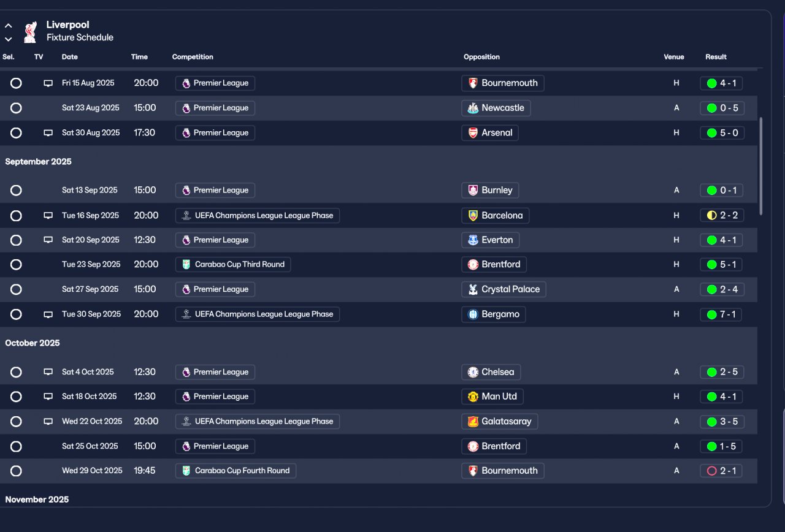
Task: Sort fixtures by Date column header
Action: pos(70,57)
